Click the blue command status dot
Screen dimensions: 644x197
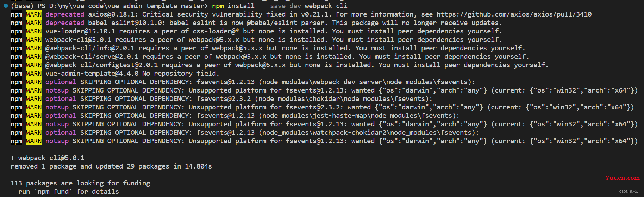pyautogui.click(x=6, y=6)
